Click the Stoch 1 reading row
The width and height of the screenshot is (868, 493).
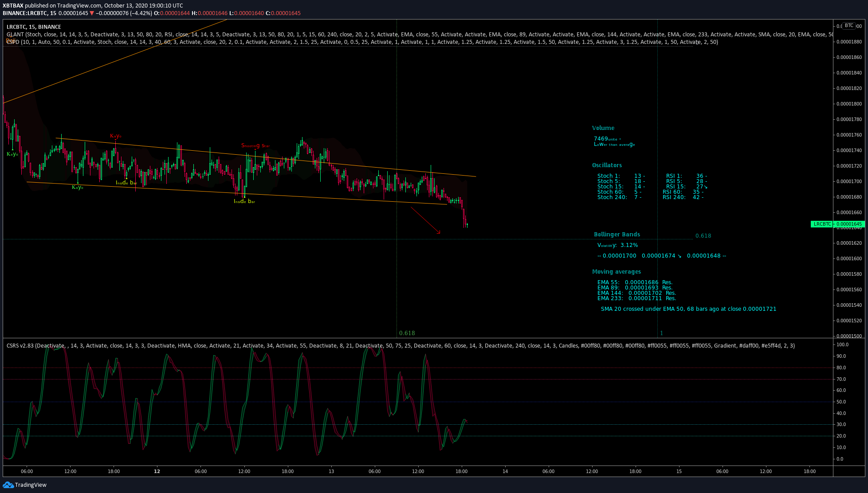621,176
